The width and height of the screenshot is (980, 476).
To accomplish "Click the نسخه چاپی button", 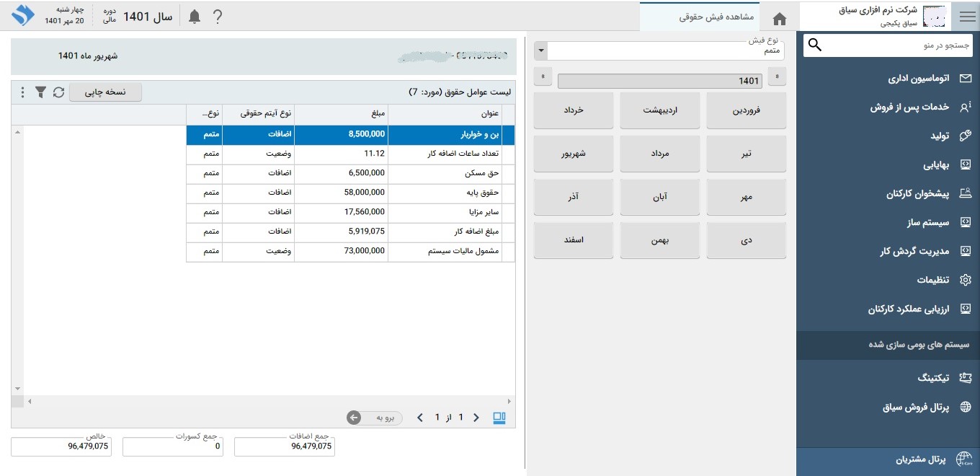I will pyautogui.click(x=105, y=92).
